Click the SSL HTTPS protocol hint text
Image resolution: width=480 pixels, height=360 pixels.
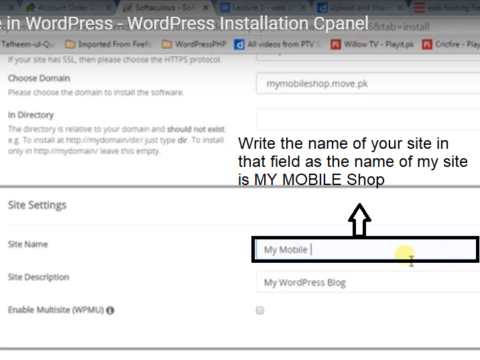114,60
